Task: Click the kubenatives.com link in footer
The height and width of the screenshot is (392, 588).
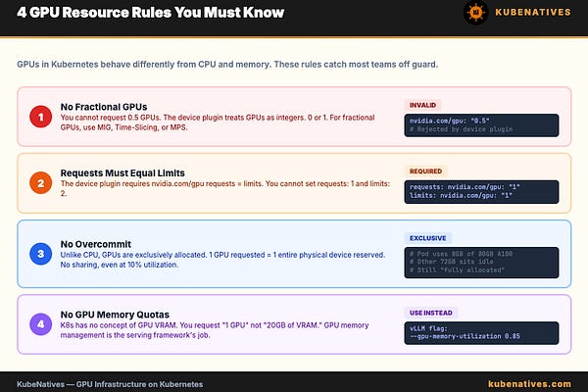Action: (529, 384)
